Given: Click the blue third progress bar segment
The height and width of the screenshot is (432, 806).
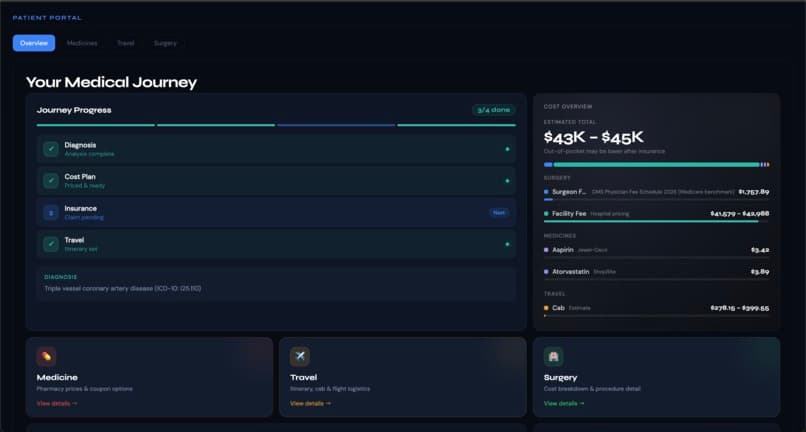Looking at the screenshot, I should 336,125.
